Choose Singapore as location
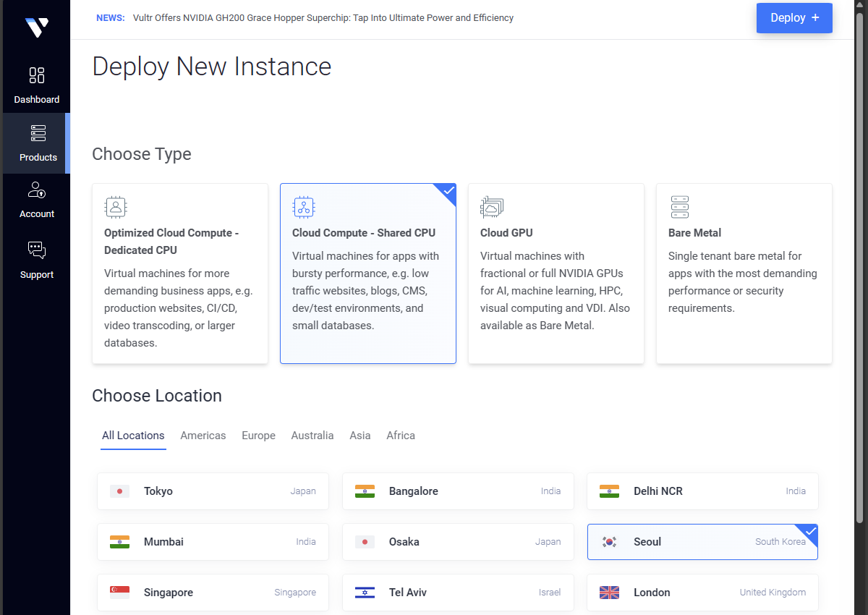868x615 pixels. point(213,593)
